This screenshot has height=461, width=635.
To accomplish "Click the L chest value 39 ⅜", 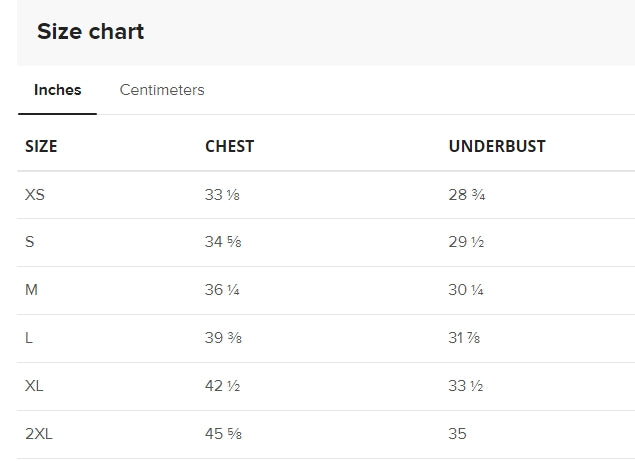I will (x=223, y=338).
